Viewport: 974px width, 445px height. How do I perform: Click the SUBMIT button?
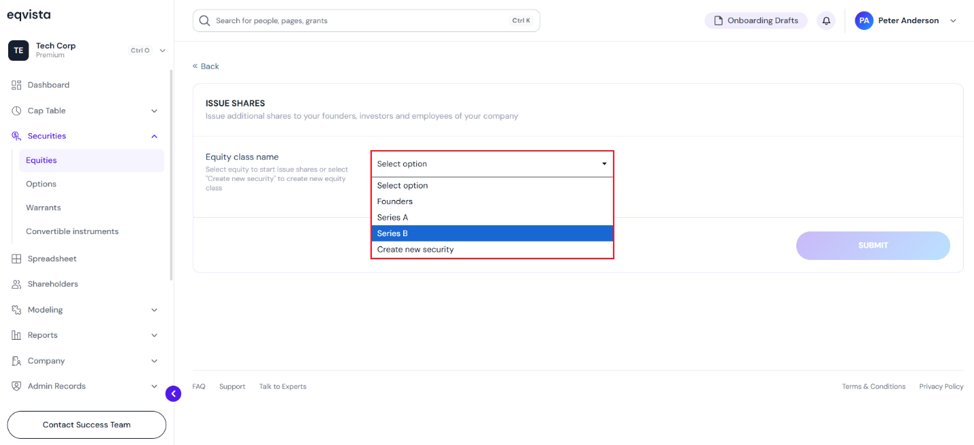pyautogui.click(x=873, y=245)
